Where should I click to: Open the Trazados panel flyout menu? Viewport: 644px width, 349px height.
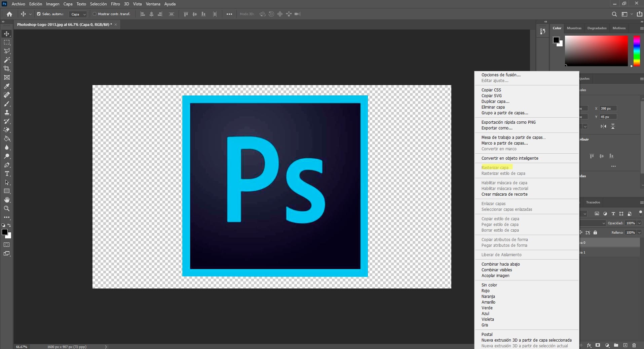click(x=642, y=202)
